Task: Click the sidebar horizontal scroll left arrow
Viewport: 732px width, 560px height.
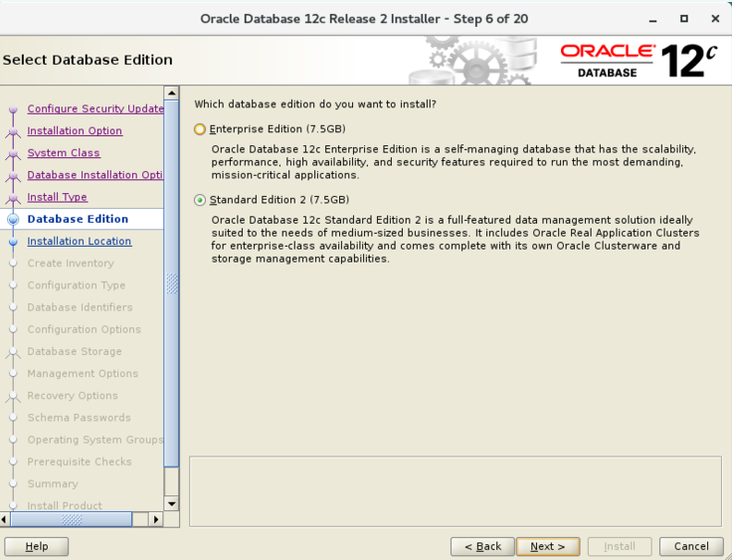Action: coord(5,519)
